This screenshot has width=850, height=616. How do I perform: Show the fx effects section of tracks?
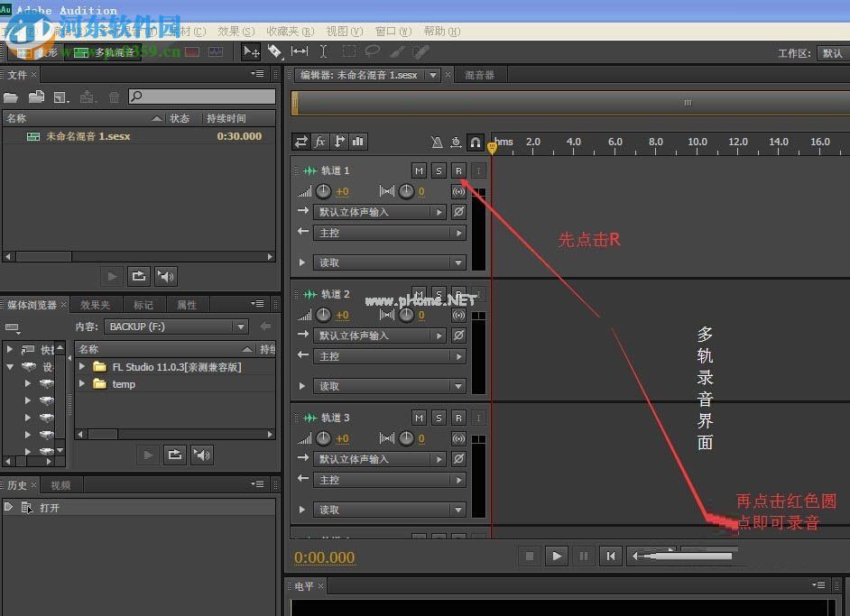[320, 142]
